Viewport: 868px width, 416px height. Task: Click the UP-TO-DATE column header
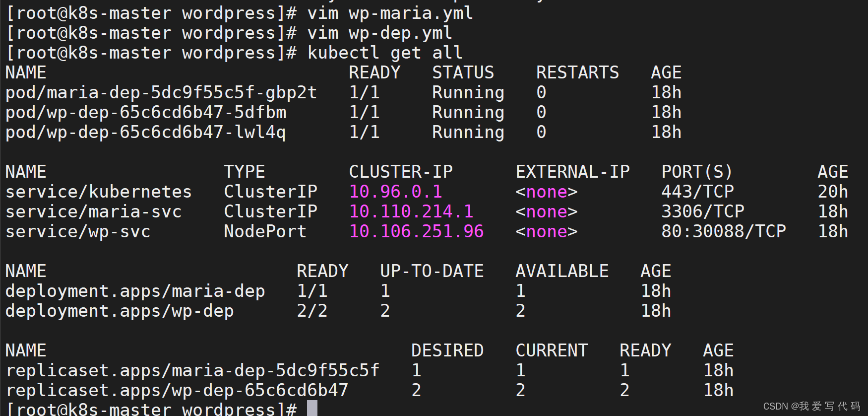point(432,271)
